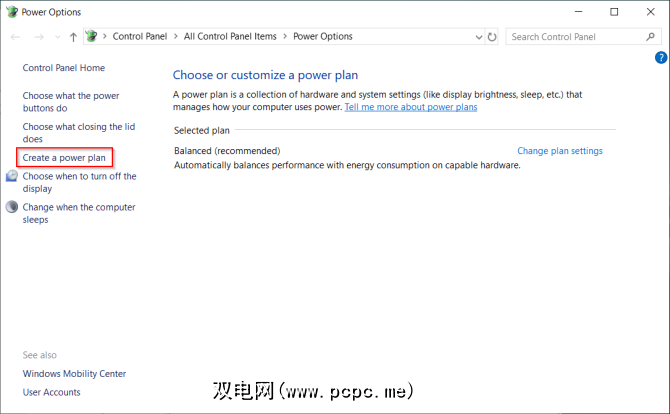Expand the chevron after Control Panel breadcrumb

coord(176,37)
